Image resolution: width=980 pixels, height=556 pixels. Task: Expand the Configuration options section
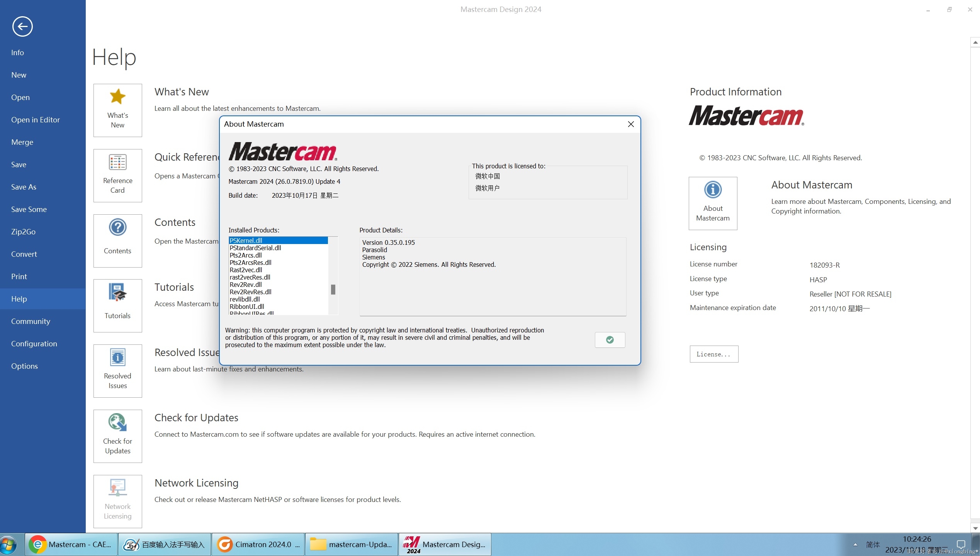[34, 343]
